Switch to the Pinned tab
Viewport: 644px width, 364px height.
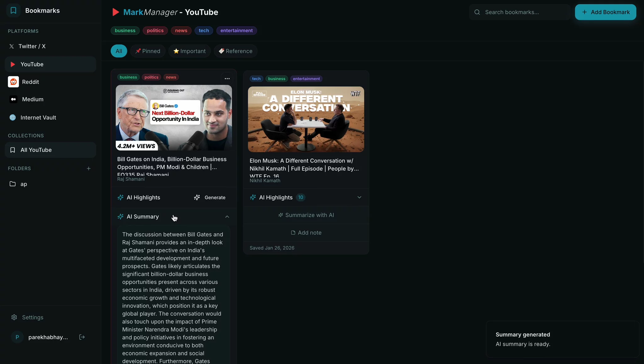point(148,51)
